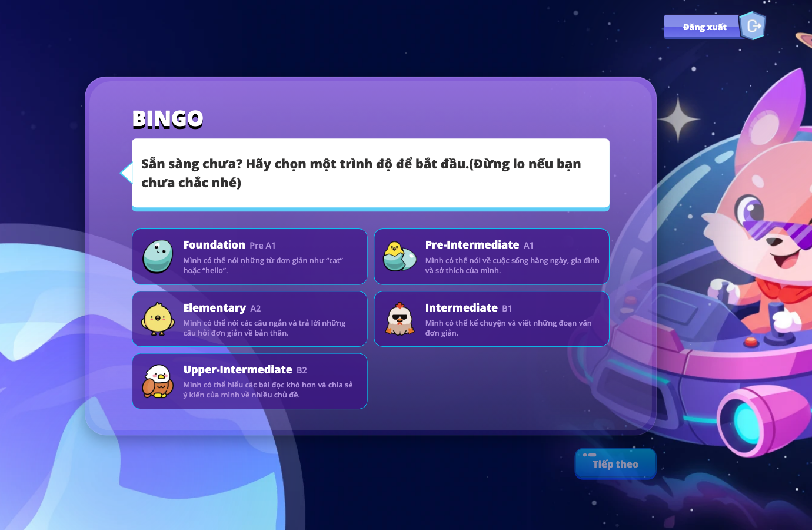Viewport: 812px width, 530px height.
Task: Click the 'kể chuyện' Intermediate description text
Action: pos(508,328)
